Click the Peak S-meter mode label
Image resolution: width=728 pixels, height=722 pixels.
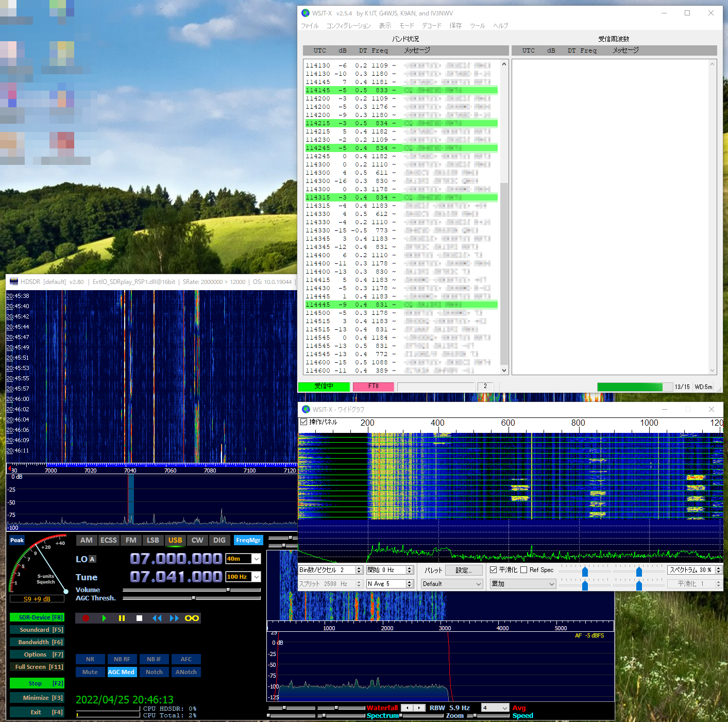click(x=17, y=540)
